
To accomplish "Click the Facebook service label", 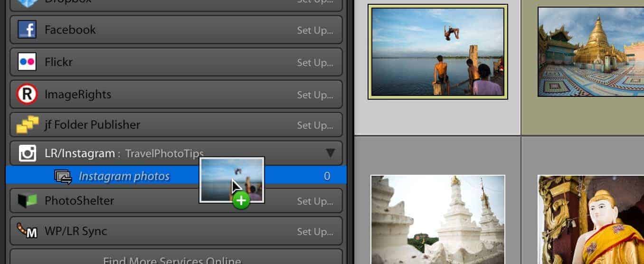I will tap(70, 29).
